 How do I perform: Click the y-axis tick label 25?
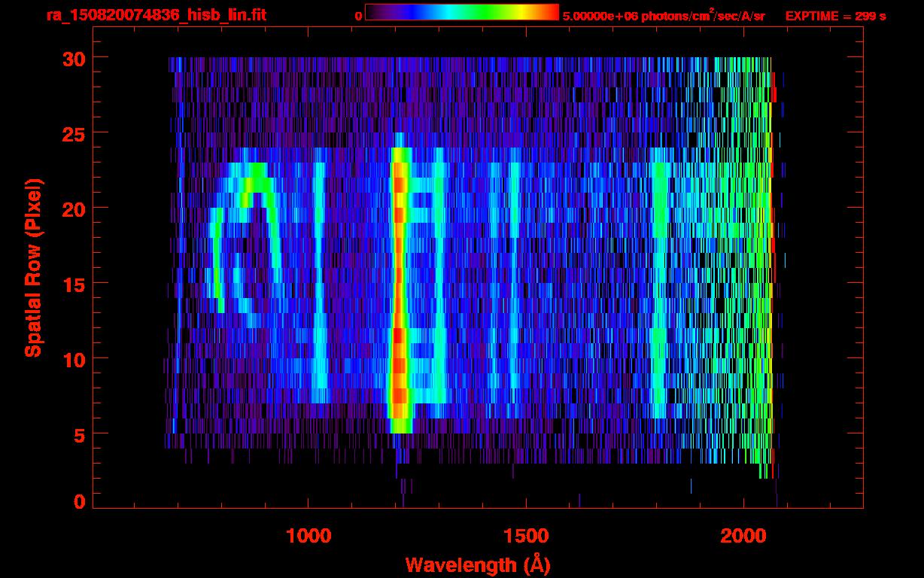pyautogui.click(x=73, y=133)
